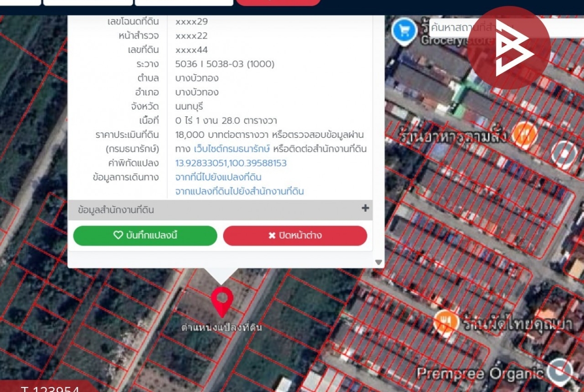Click the จากที่นี่ไปยังแปลงที่ดิน directions link
The image size is (584, 392).
click(x=218, y=177)
